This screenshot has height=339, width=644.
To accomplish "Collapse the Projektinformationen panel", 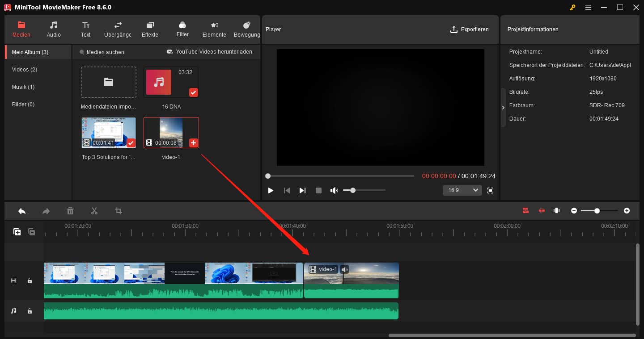I will tap(503, 107).
